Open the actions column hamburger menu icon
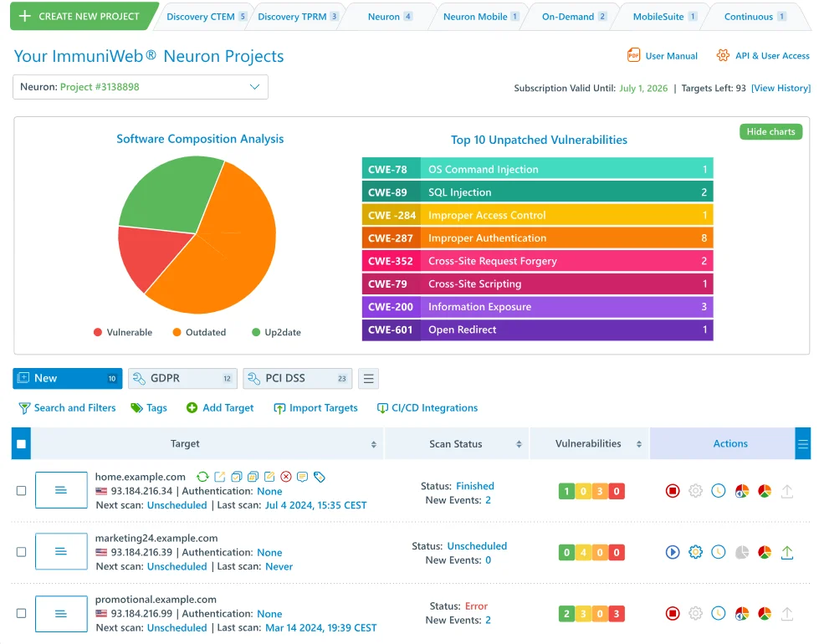Viewport: 819px width, 644px height. tap(803, 444)
